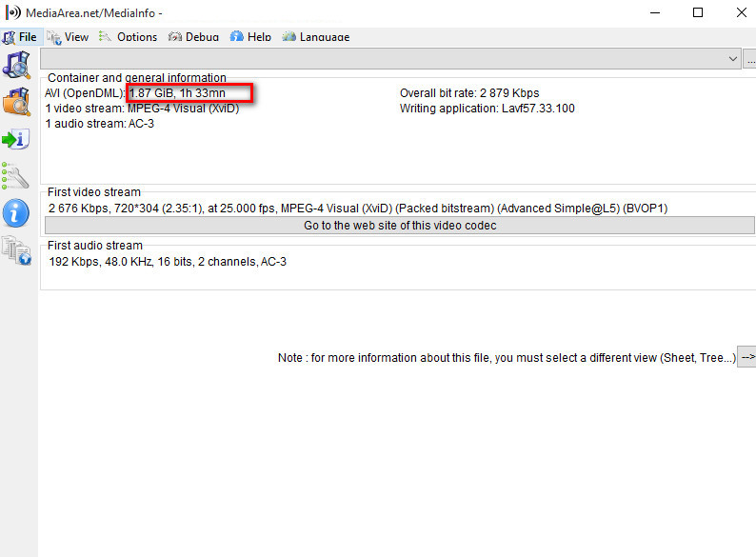
Task: Click the '192 Kbps, 48.0 KHz' audio stream line
Action: pyautogui.click(x=168, y=262)
